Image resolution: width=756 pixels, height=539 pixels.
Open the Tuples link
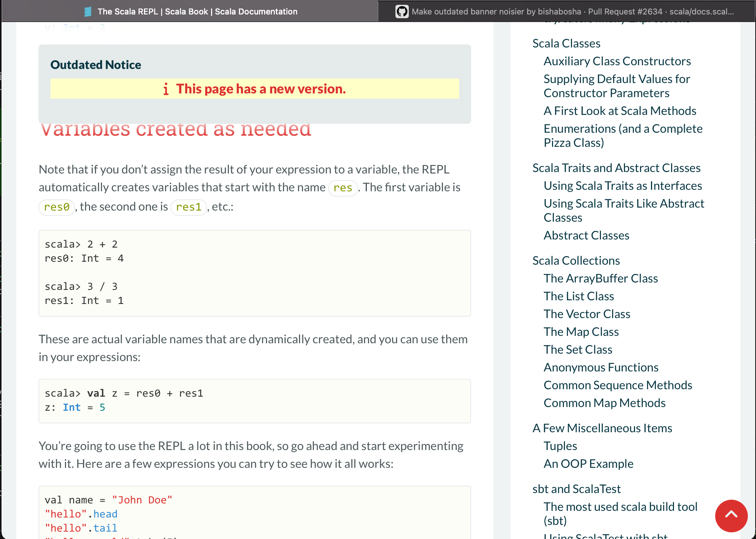point(560,446)
